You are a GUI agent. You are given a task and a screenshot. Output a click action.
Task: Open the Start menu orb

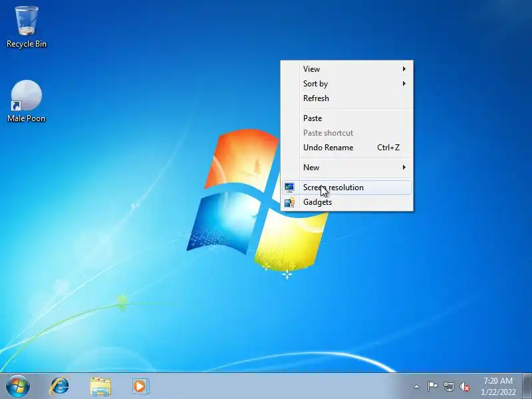coord(18,386)
